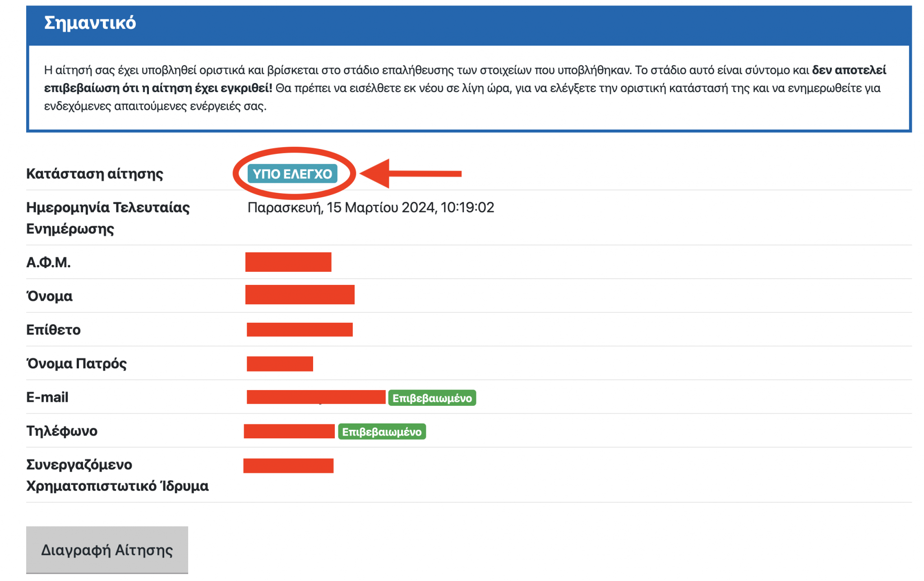Click the Συνεργαζόμενο Χρηματοπιστωτικό Ίδρυμα label
The image size is (924, 581).
click(117, 475)
